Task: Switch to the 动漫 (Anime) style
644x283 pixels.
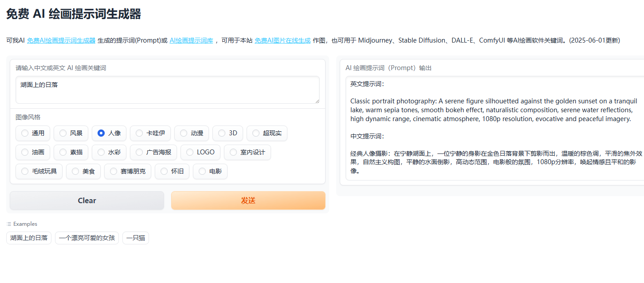Action: [191, 133]
